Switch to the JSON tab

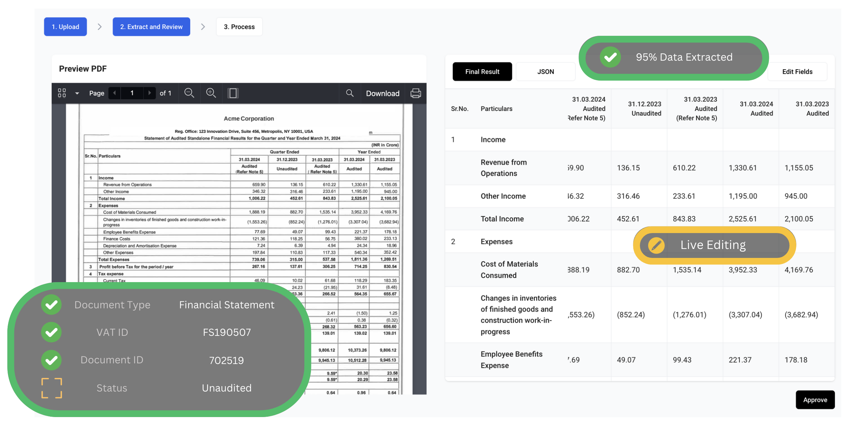(x=545, y=72)
